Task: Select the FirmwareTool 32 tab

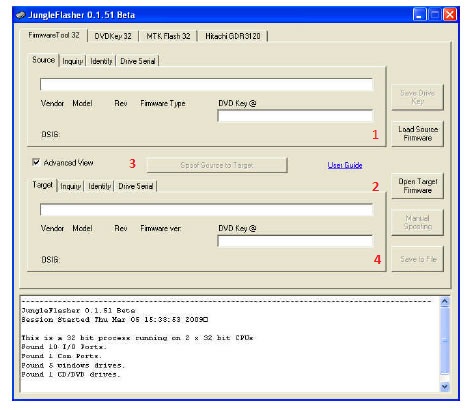Action: (x=54, y=35)
